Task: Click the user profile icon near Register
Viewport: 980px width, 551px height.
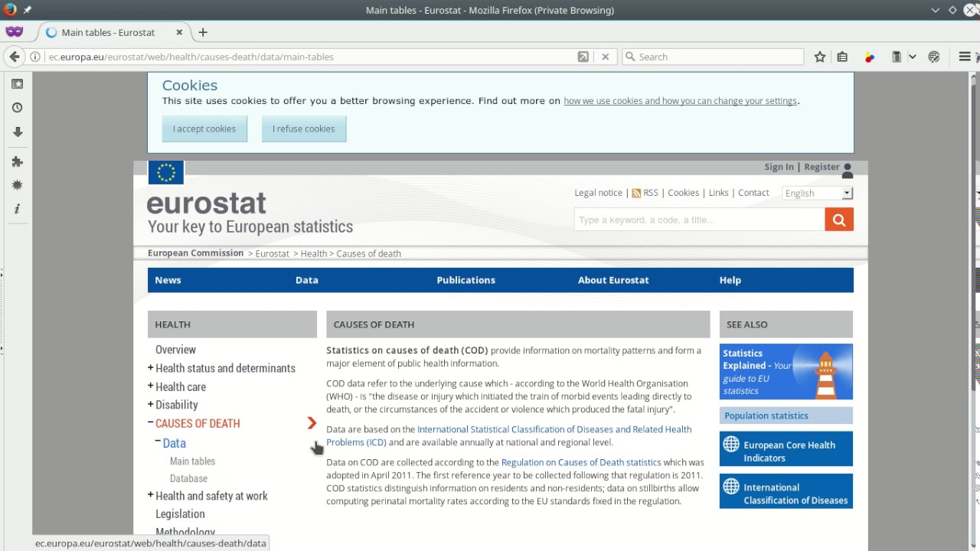Action: coord(847,171)
